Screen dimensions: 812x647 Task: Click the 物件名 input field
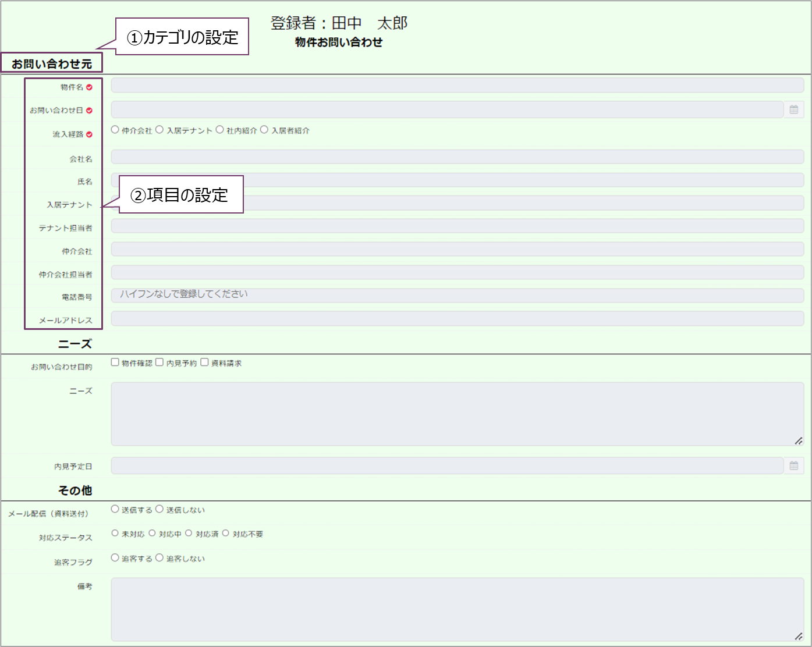coord(457,86)
